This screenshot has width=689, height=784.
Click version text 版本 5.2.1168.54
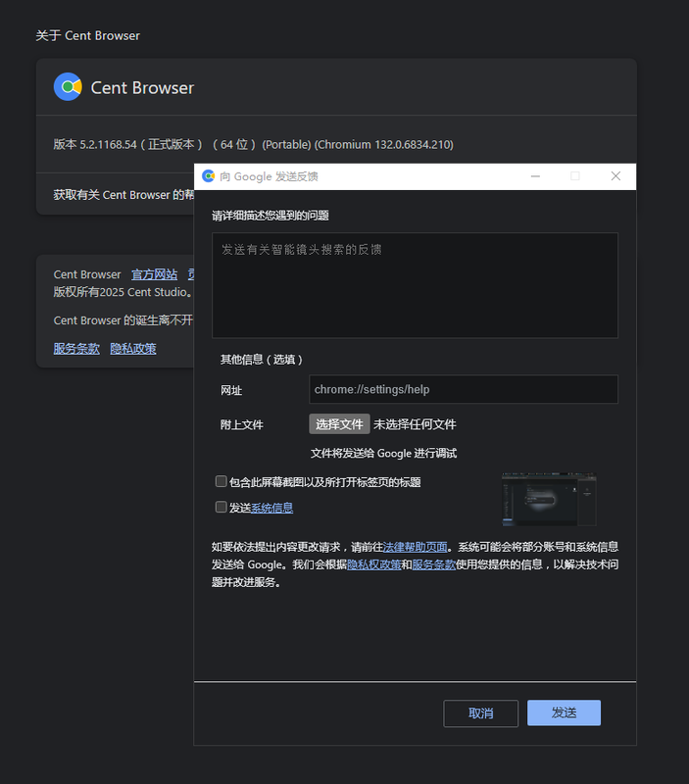tap(95, 144)
